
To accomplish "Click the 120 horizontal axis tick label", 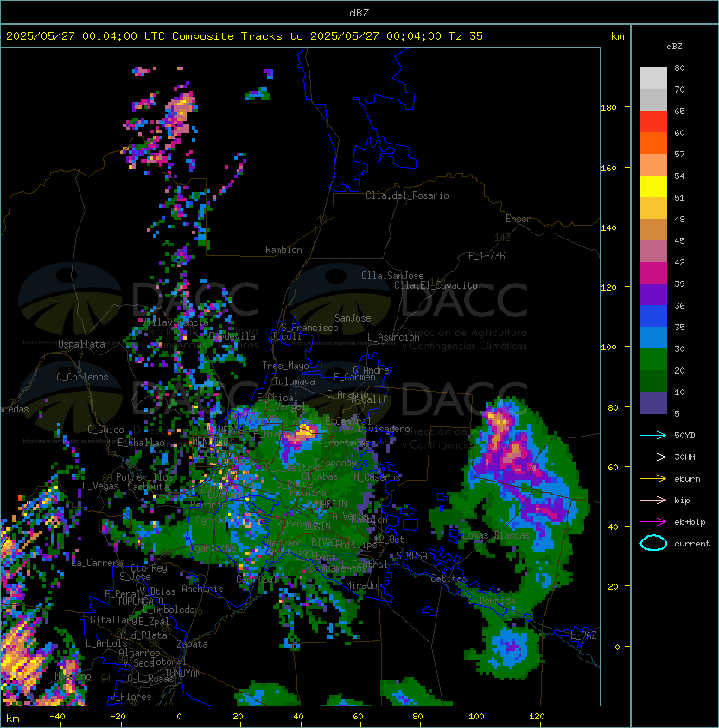I will click(x=537, y=717).
